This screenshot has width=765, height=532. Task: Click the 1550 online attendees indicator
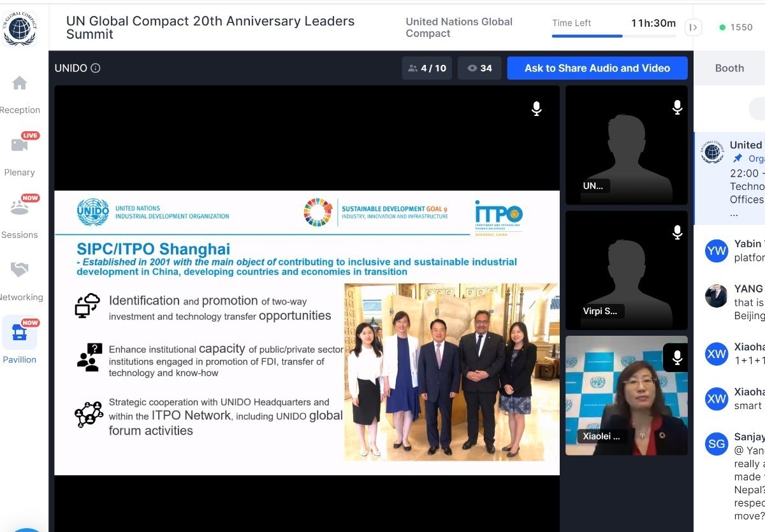coord(736,27)
